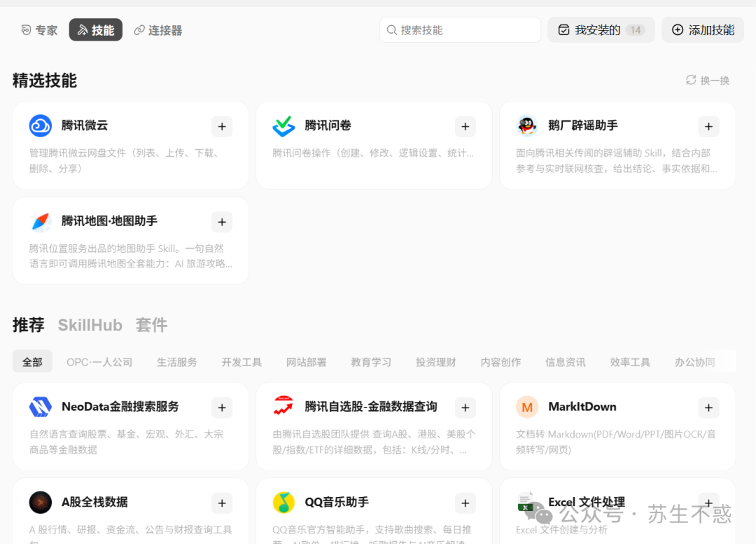Open the 腾讯自选股-金融数据查询 skill title
This screenshot has width=756, height=544.
[x=371, y=407]
